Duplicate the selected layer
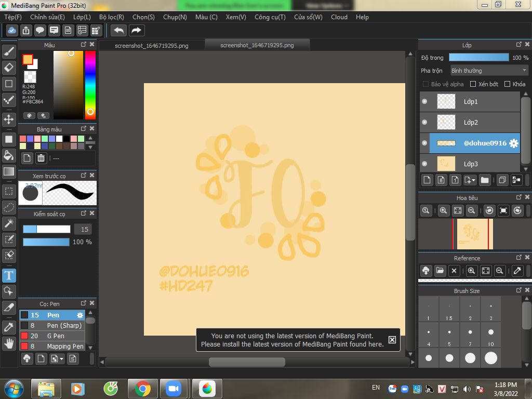Screen dimensions: 532x399 click(502, 180)
